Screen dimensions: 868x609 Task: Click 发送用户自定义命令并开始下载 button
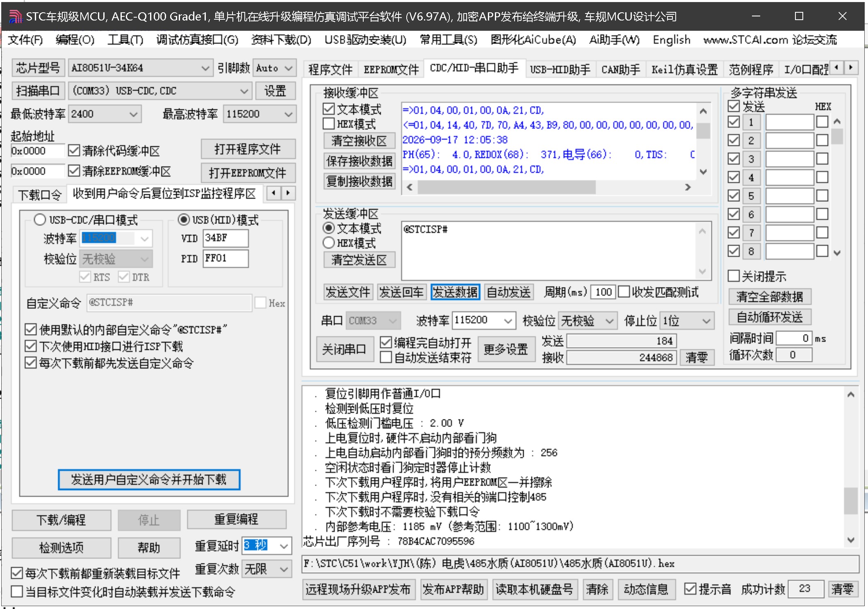click(x=149, y=479)
